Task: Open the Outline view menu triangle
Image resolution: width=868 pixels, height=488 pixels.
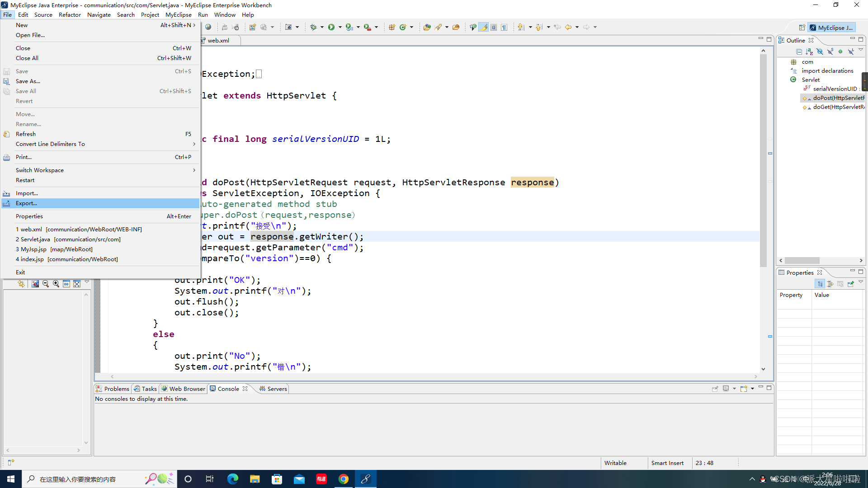Action: [861, 50]
